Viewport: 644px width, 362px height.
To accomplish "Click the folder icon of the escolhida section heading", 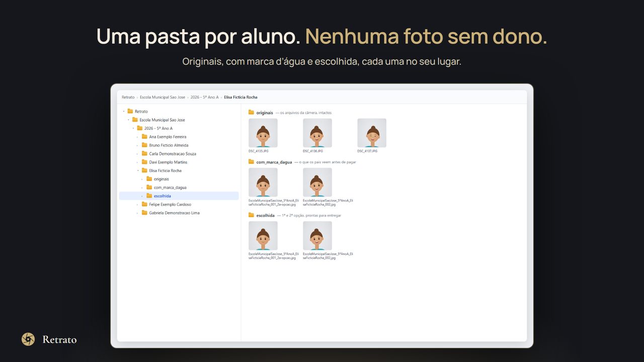I will (251, 215).
